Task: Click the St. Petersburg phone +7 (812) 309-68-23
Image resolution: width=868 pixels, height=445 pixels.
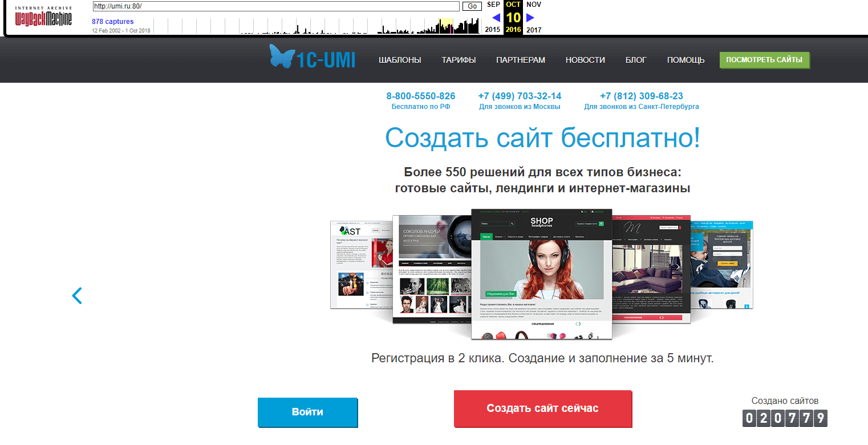Action: (x=642, y=96)
